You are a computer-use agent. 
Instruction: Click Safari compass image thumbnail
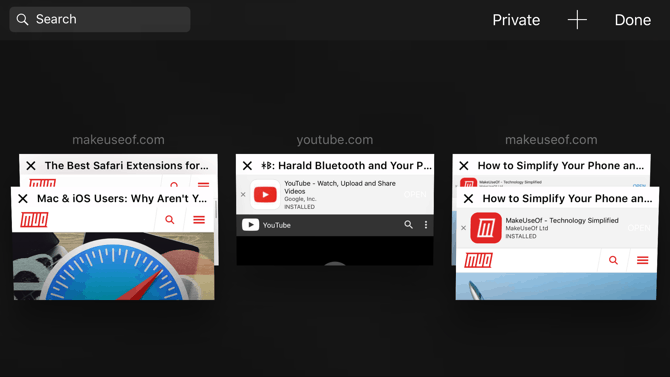click(114, 266)
